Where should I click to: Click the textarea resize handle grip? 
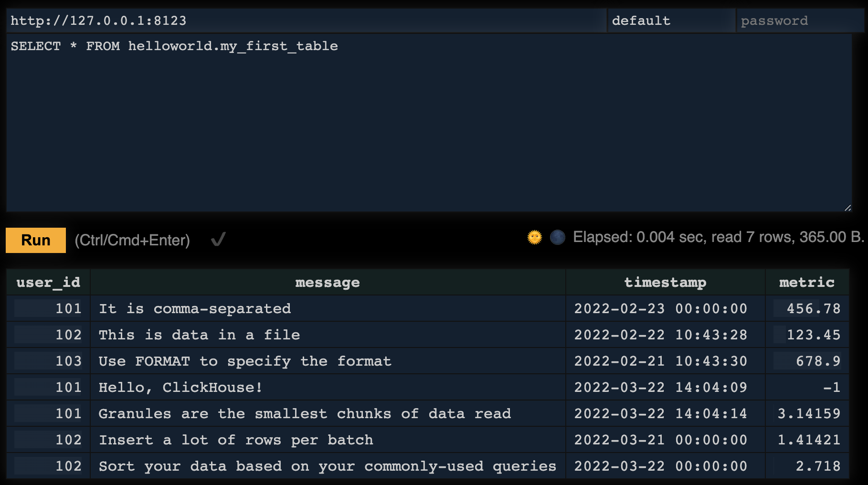pos(848,206)
